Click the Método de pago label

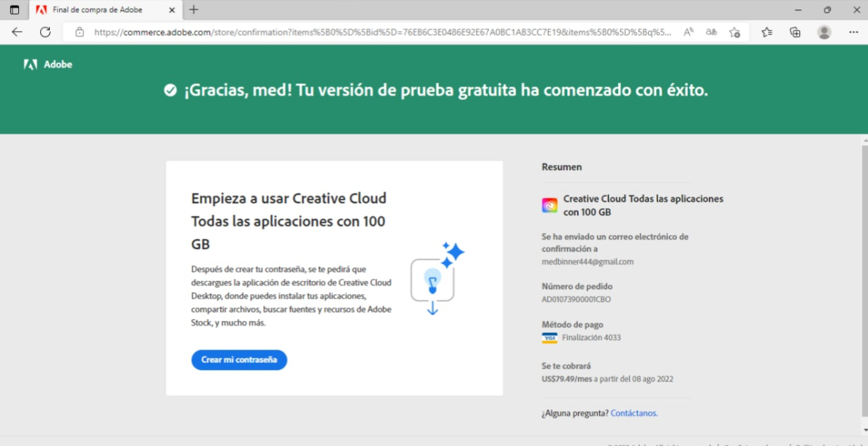[x=572, y=325]
